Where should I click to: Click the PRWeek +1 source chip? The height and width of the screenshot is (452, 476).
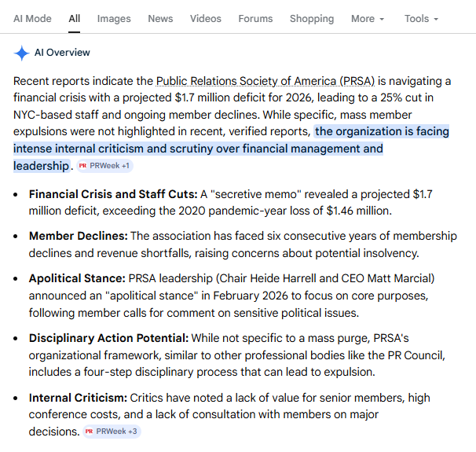click(105, 166)
